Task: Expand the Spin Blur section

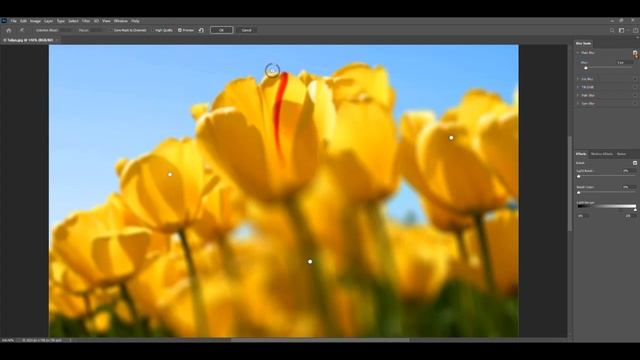Action: (578, 103)
